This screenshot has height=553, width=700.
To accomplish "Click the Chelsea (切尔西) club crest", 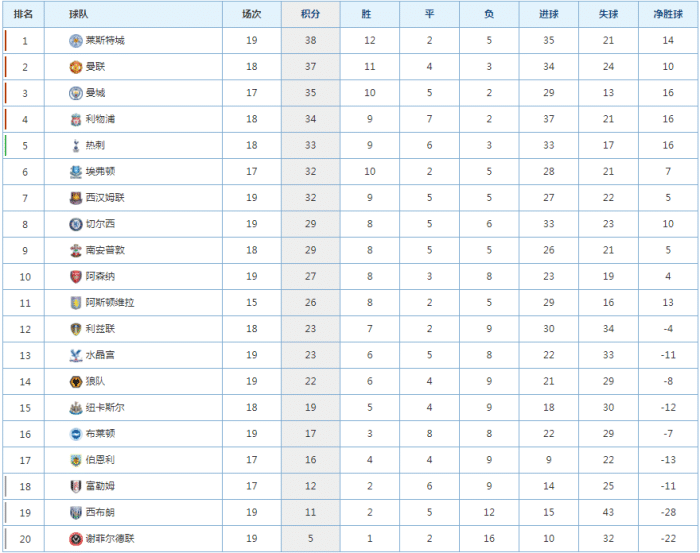I will [x=75, y=224].
